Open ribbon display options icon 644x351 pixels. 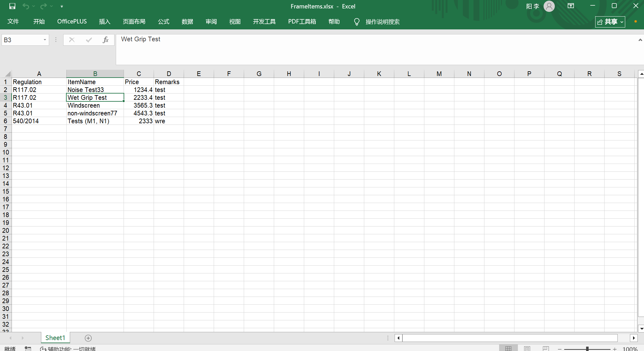click(571, 6)
